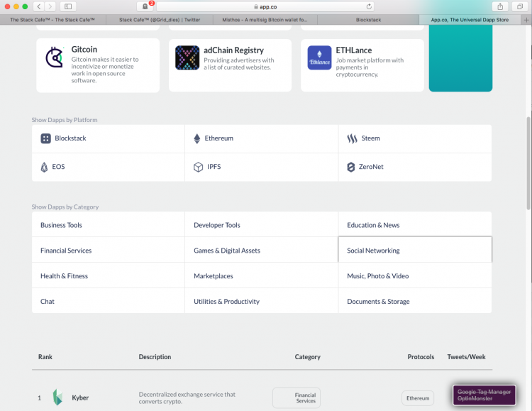This screenshot has height=411, width=532.
Task: Click the ETHLance app icon
Action: 319,57
